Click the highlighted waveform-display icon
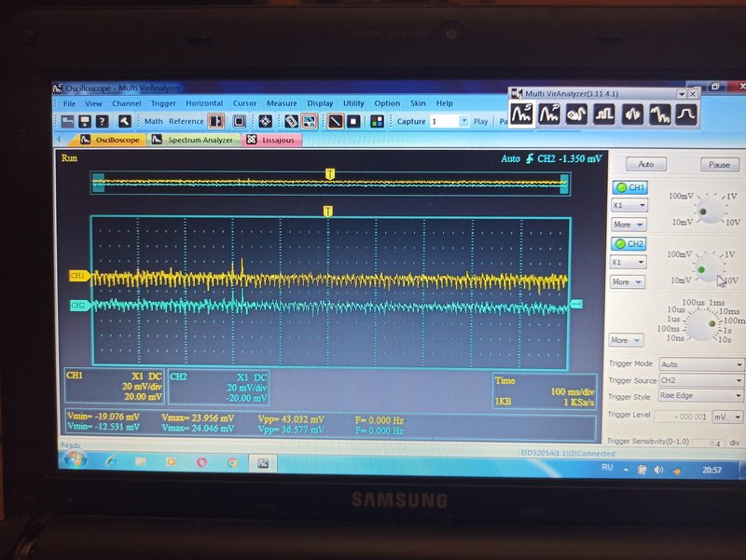The height and width of the screenshot is (560, 746). (x=310, y=122)
